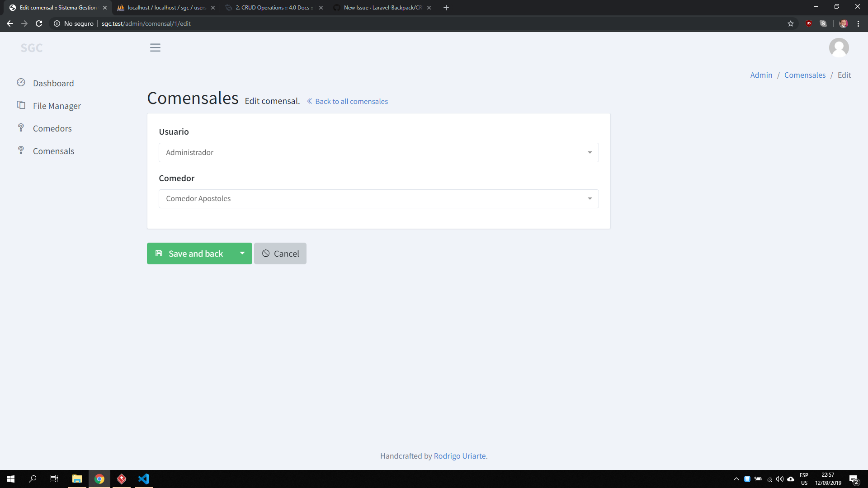Click the save disk icon on green button

point(159,253)
